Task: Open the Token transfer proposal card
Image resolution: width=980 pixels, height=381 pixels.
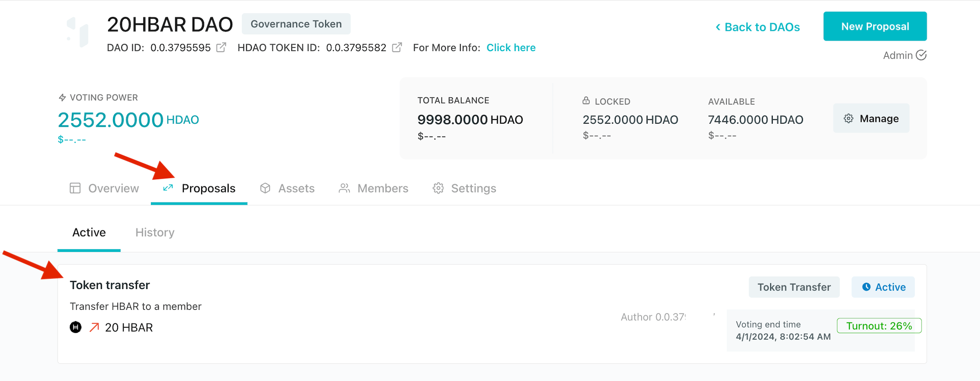Action: (492, 314)
